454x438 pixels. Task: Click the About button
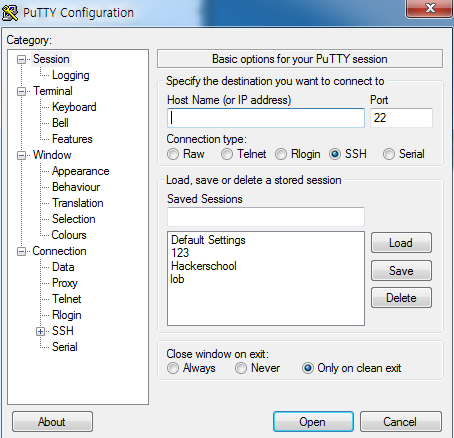[x=52, y=422]
